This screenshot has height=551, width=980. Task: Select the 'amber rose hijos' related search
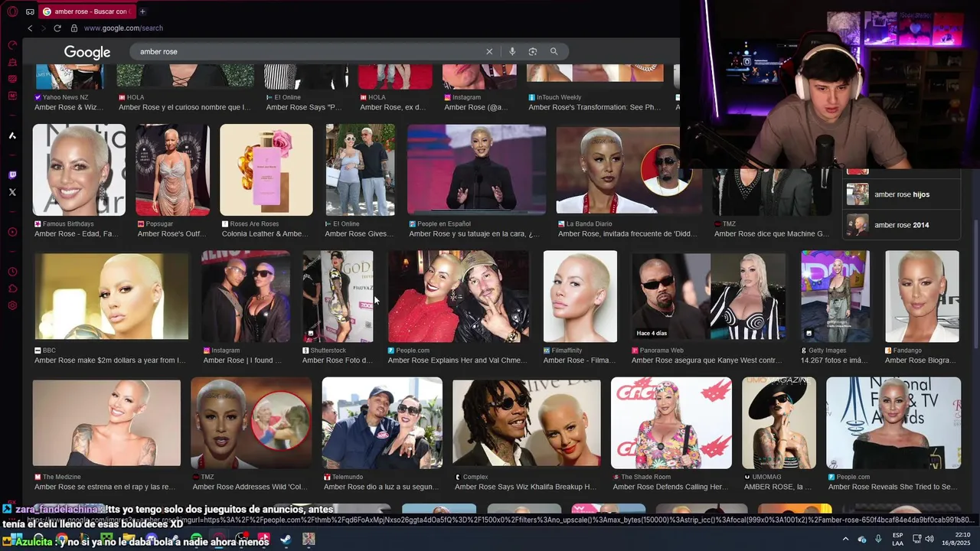tap(900, 194)
